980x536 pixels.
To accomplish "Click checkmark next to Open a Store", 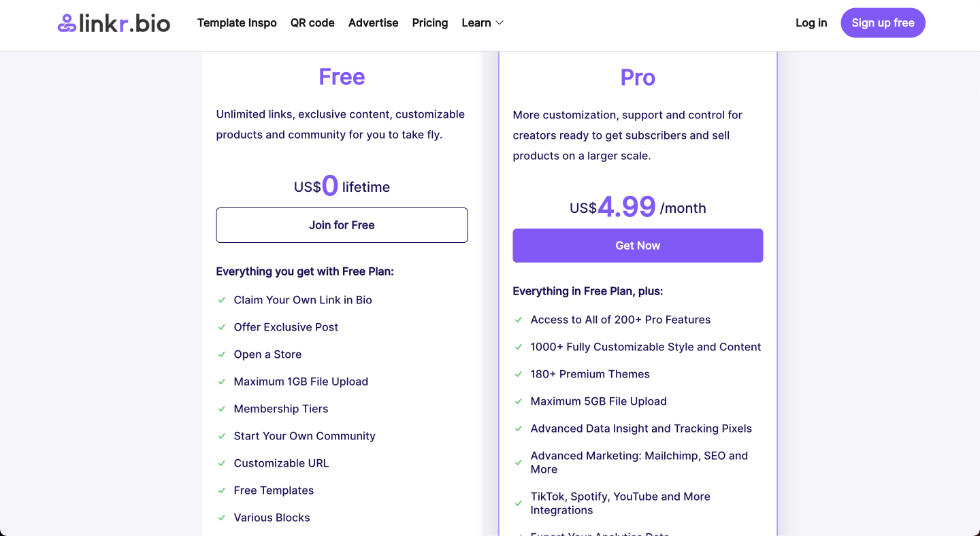I will point(222,354).
